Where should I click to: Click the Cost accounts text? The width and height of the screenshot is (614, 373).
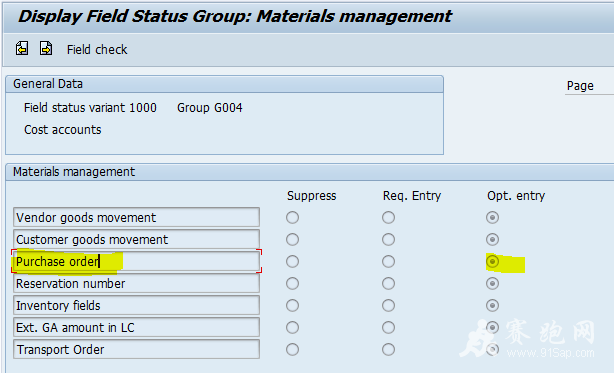(x=63, y=130)
